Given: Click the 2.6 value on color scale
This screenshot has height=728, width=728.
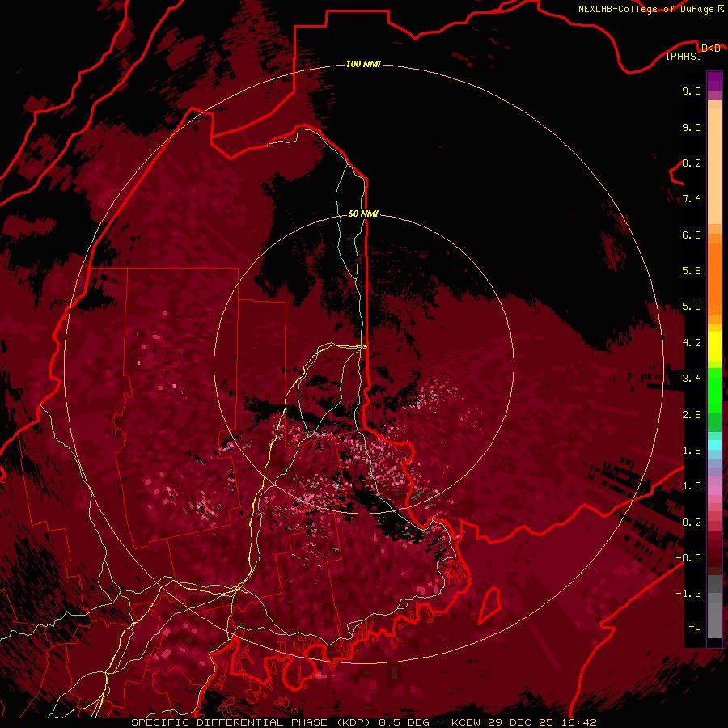Looking at the screenshot, I should (x=692, y=415).
